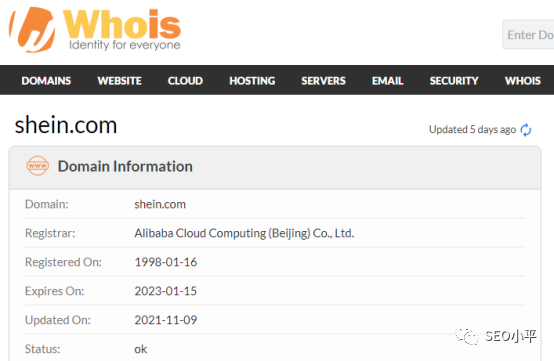Viewport: 554px width, 361px height.
Task: Click the expiry date 2023-01-15
Action: (165, 291)
